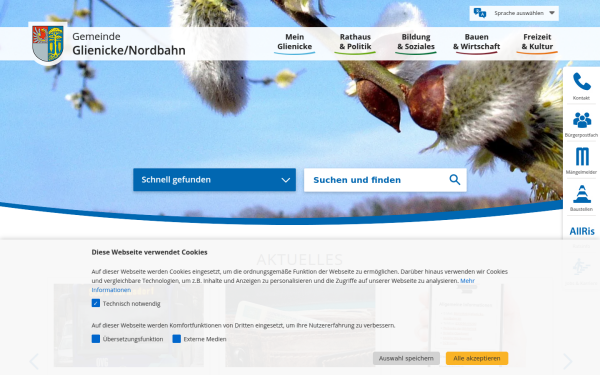Viewport: 600px width, 375px height.
Task: Click the Gemeinde Glienicke/Nordbahn site title
Action: coord(129,44)
